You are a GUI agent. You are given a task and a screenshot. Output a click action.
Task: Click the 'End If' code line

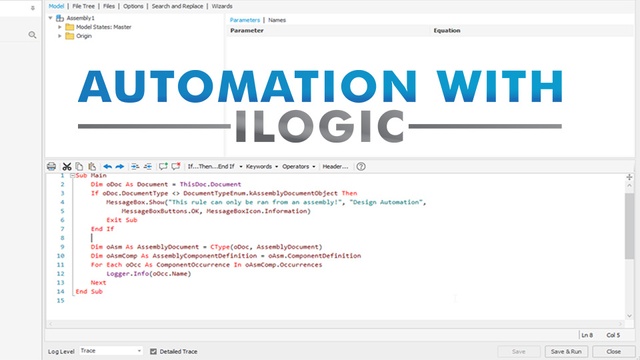point(102,229)
